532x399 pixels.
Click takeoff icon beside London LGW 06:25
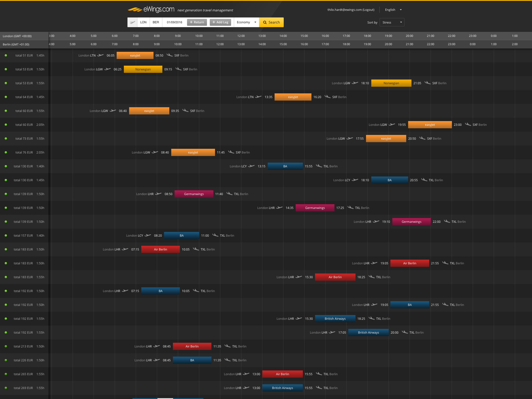pyautogui.click(x=108, y=69)
